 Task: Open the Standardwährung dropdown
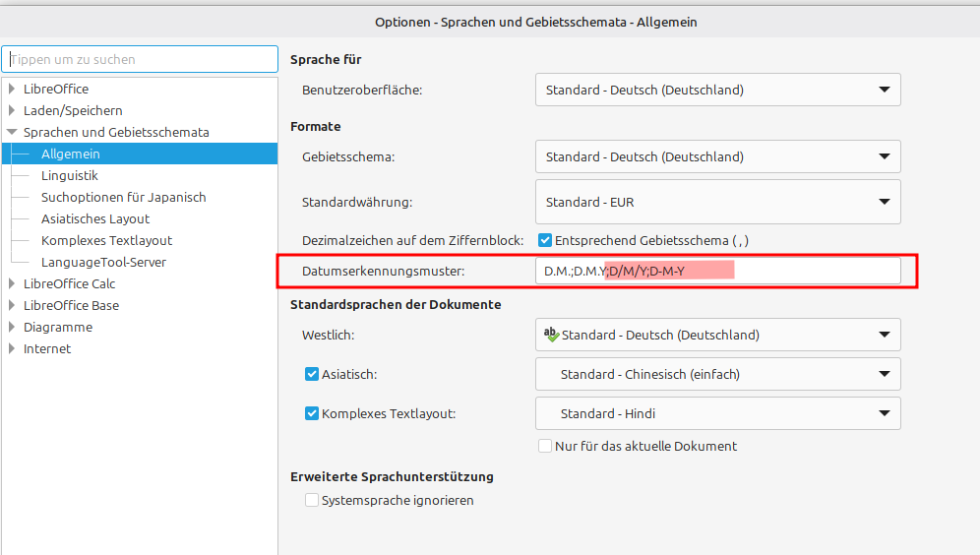(x=718, y=202)
